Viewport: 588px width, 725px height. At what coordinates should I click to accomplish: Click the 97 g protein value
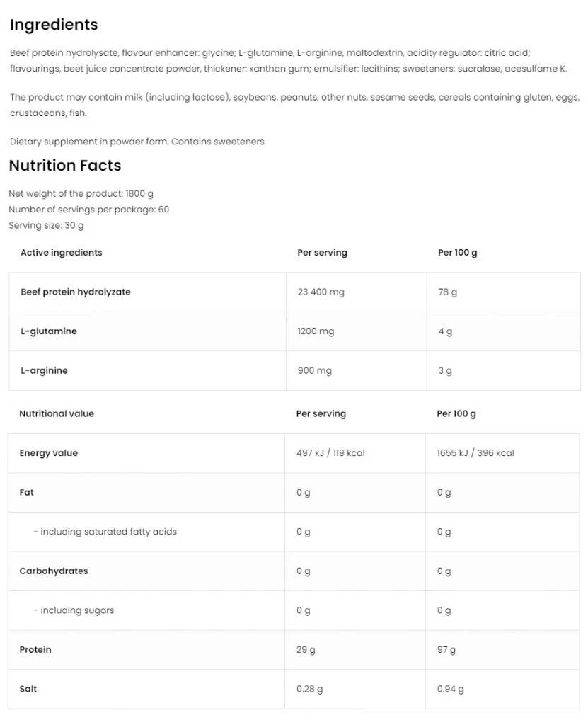(446, 649)
